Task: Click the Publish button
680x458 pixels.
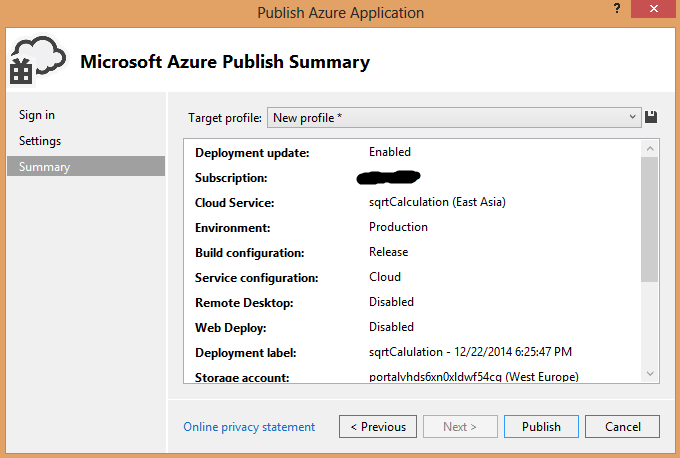Action: [x=541, y=427]
